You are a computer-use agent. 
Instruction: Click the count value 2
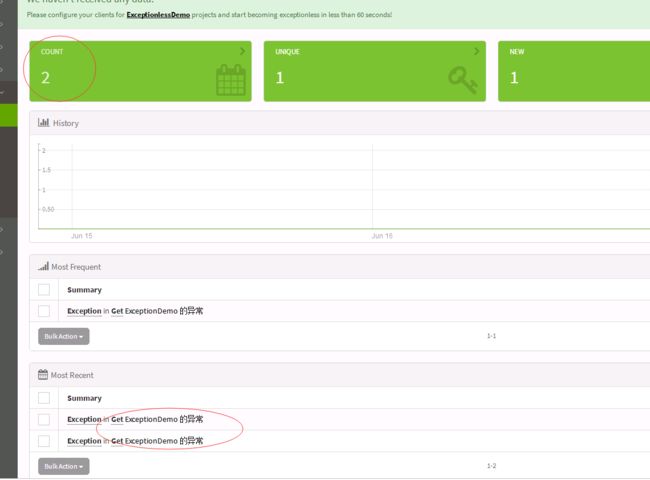tap(45, 78)
